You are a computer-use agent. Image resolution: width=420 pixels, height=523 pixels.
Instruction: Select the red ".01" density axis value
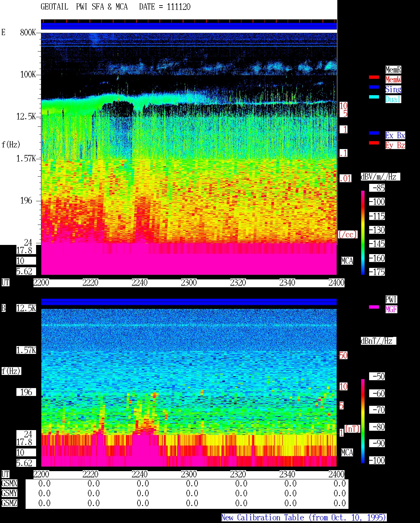click(x=345, y=178)
